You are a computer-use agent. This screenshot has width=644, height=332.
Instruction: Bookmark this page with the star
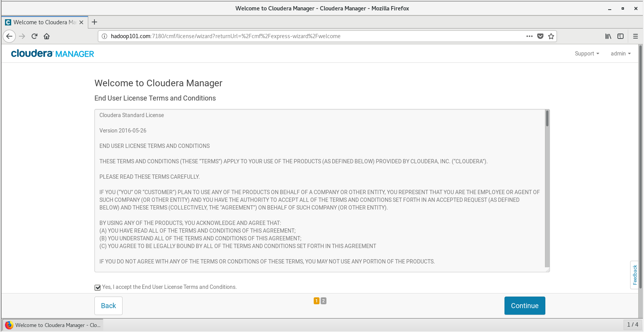(551, 36)
